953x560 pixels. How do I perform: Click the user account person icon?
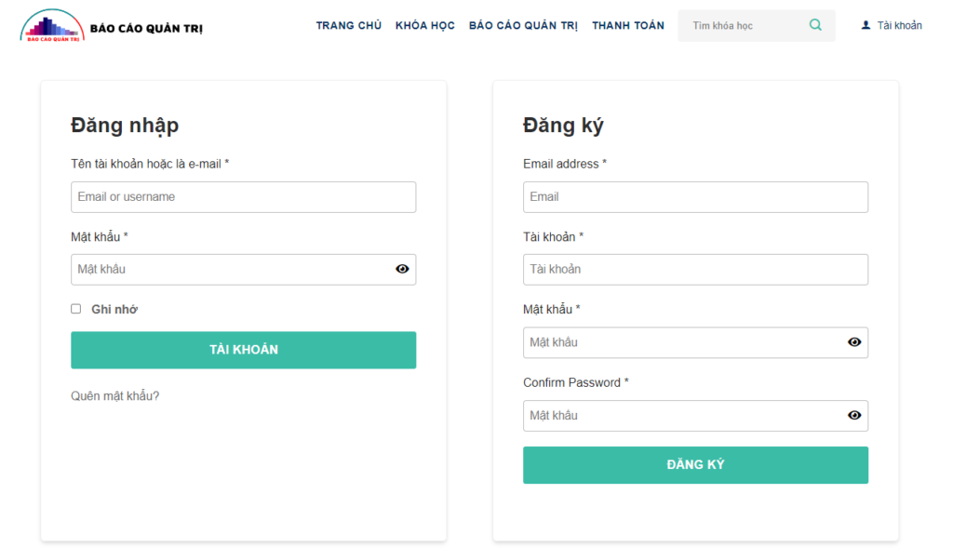point(866,25)
